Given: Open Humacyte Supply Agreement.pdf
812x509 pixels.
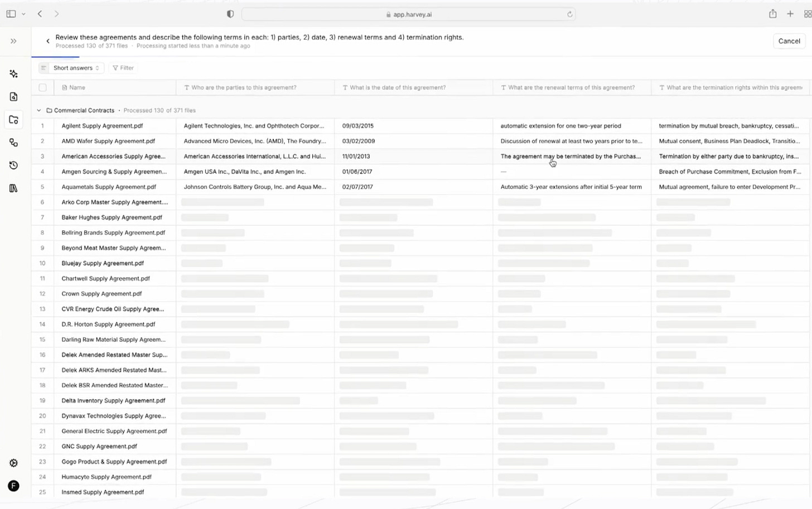Looking at the screenshot, I should pyautogui.click(x=107, y=477).
